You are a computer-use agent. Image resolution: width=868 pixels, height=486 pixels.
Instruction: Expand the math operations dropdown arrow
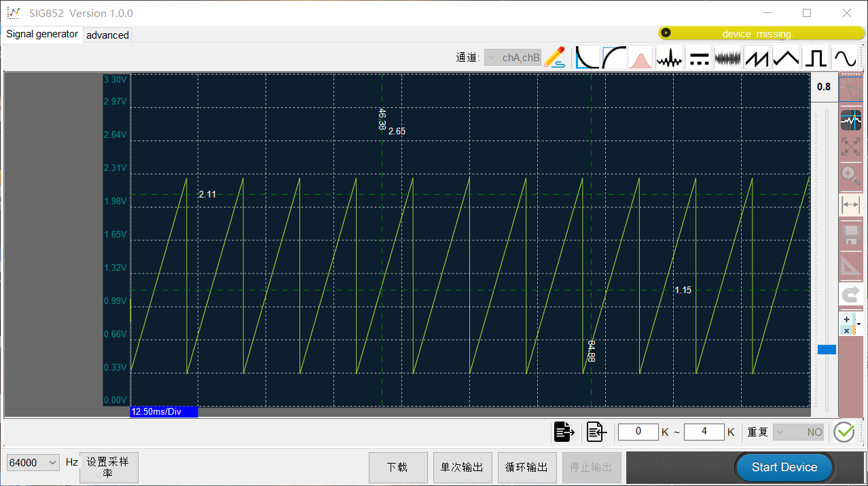pos(859,324)
